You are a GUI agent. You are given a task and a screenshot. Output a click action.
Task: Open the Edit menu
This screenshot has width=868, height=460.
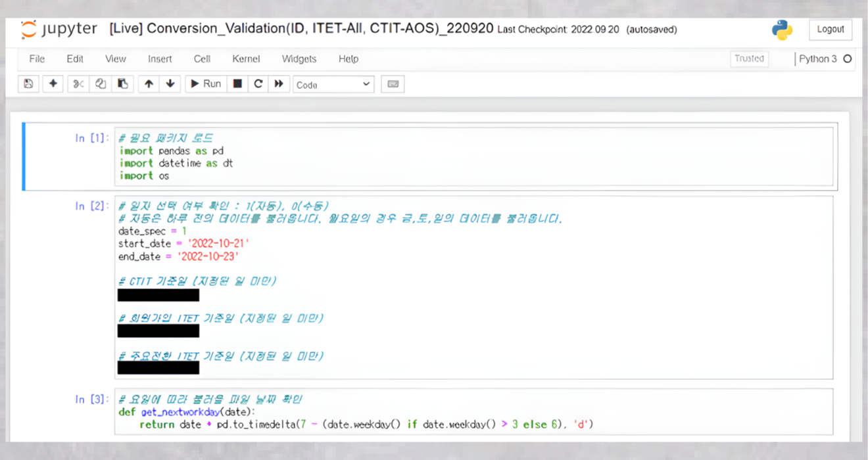[x=75, y=59]
